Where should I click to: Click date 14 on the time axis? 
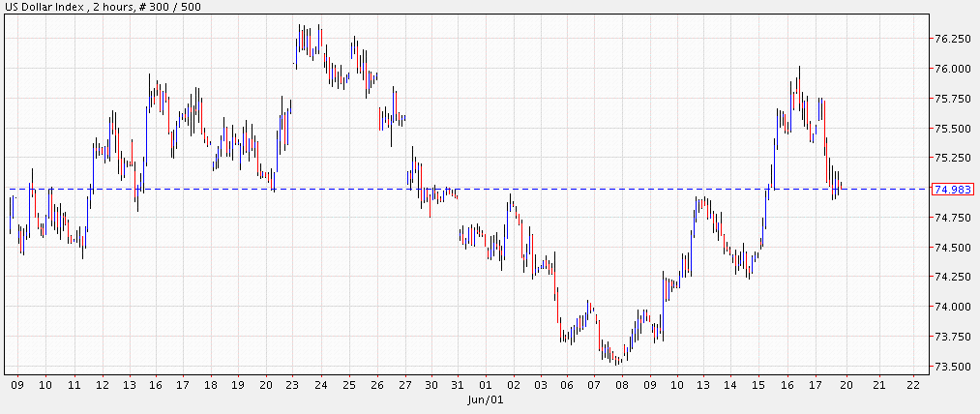coord(732,385)
